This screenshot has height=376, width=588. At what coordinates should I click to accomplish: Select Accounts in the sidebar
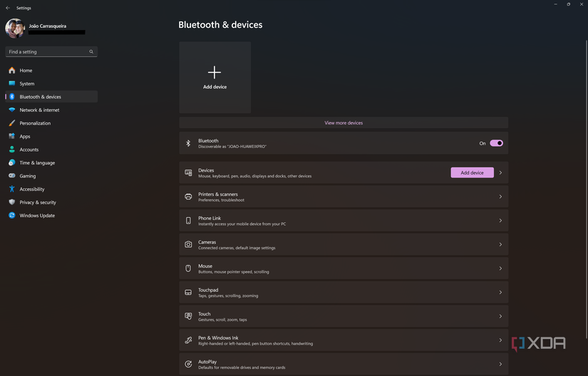(x=51, y=150)
